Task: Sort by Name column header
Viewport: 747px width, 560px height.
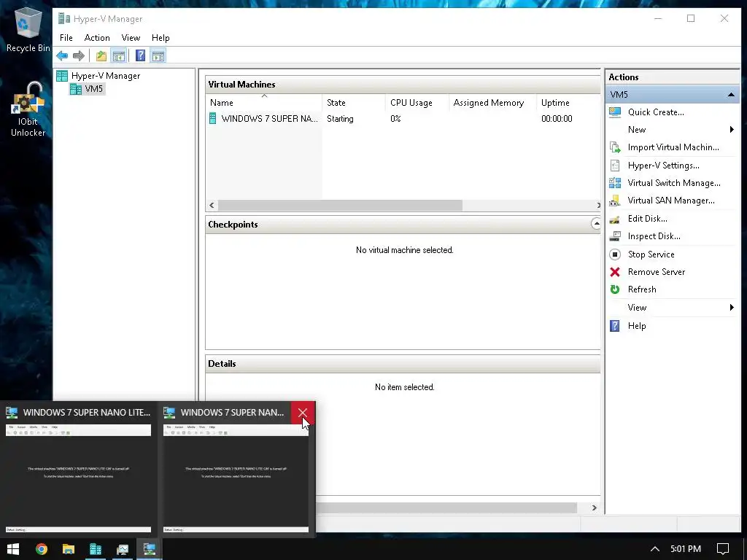Action: point(264,102)
